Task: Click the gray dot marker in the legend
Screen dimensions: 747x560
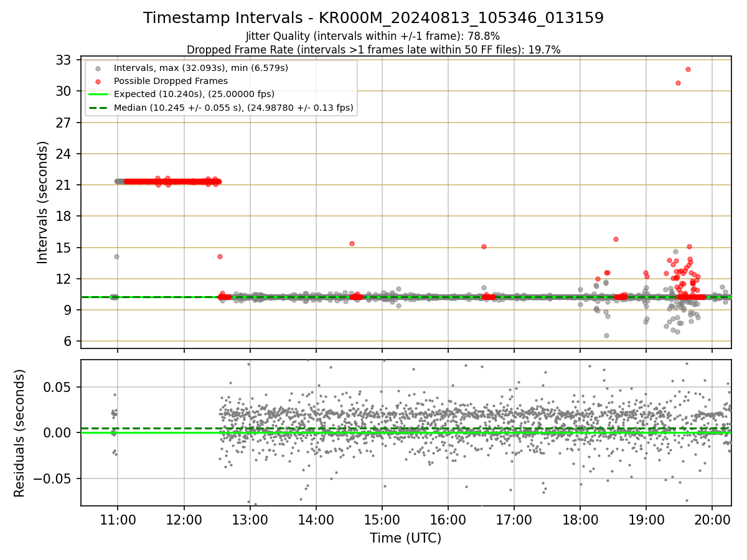Action: pyautogui.click(x=98, y=68)
